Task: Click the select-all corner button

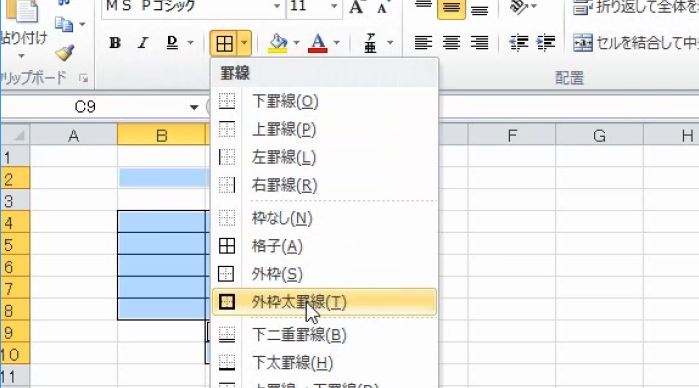Action: coord(15,135)
